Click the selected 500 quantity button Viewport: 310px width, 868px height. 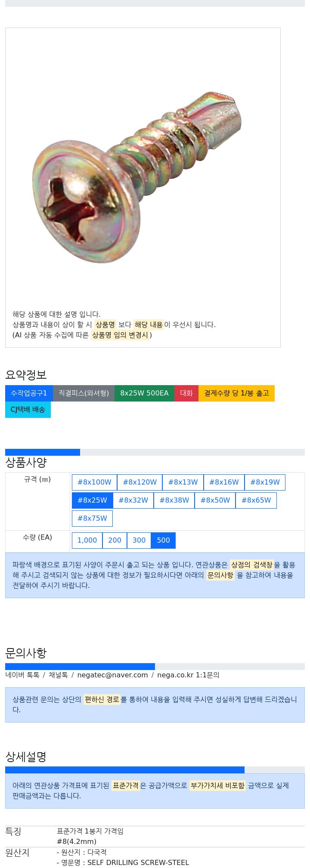(x=163, y=541)
